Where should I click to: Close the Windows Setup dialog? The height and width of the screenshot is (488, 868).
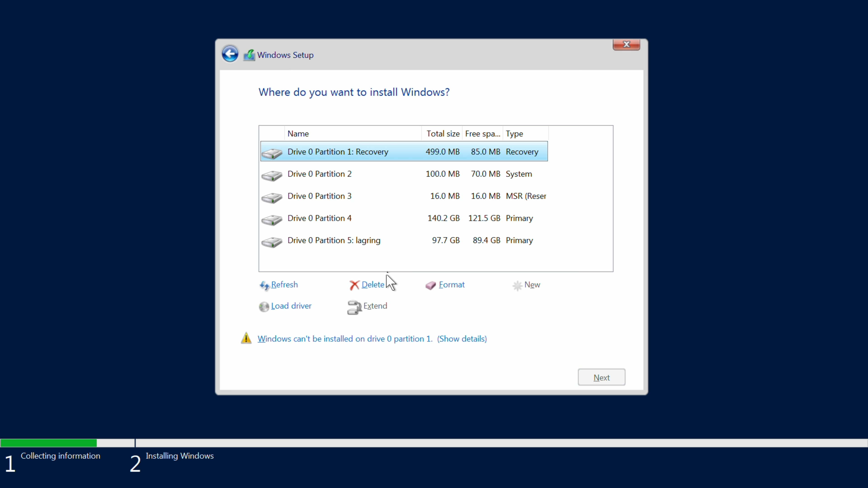[626, 45]
